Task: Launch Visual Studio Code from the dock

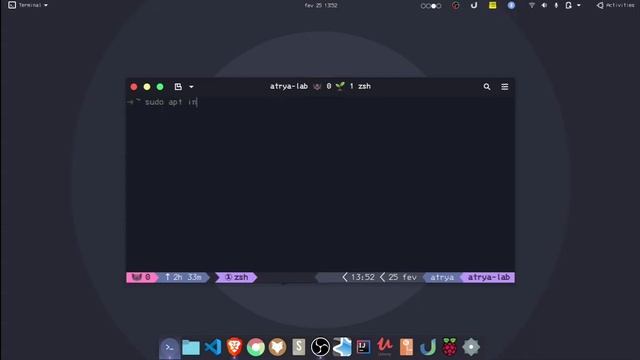Action: click(x=213, y=347)
